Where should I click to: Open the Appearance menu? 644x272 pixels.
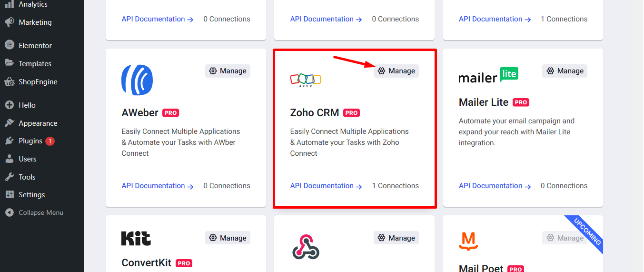[x=38, y=123]
